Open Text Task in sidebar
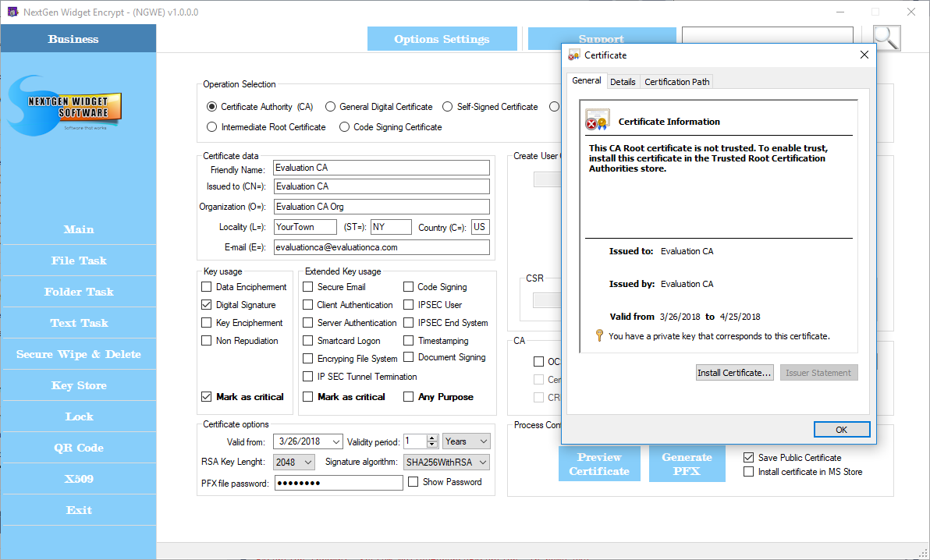930x560 pixels. tap(79, 324)
